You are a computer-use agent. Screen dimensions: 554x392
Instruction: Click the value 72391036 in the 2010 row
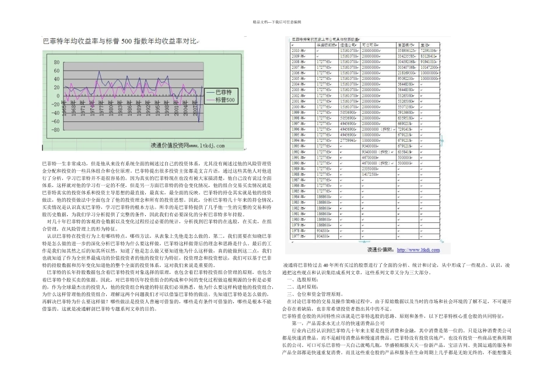(428, 51)
